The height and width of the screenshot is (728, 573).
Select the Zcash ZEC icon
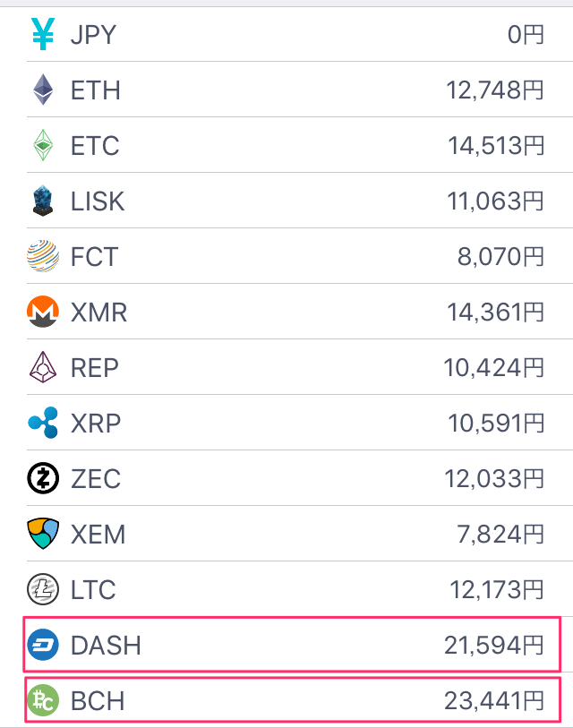coord(43,478)
